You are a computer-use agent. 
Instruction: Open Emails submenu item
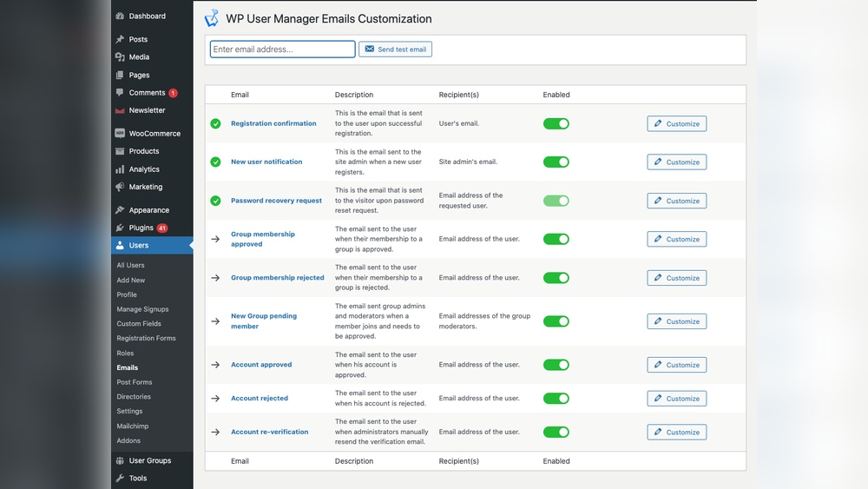pos(128,367)
